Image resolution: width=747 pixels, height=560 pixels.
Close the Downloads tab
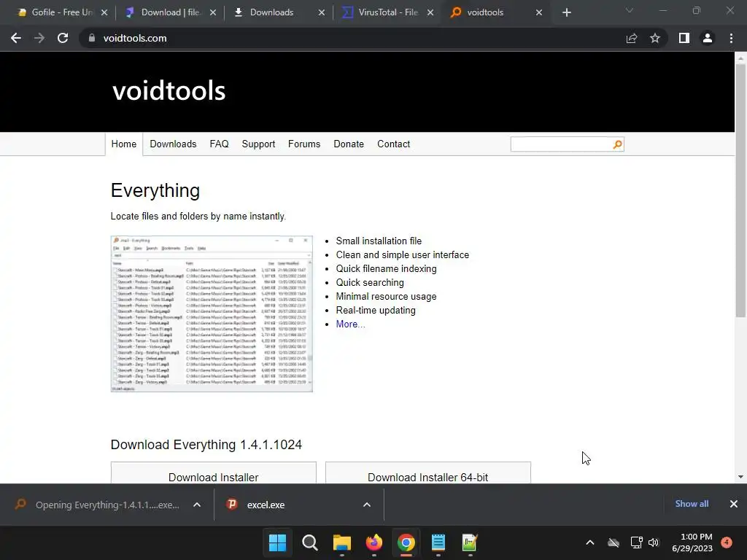coord(322,12)
